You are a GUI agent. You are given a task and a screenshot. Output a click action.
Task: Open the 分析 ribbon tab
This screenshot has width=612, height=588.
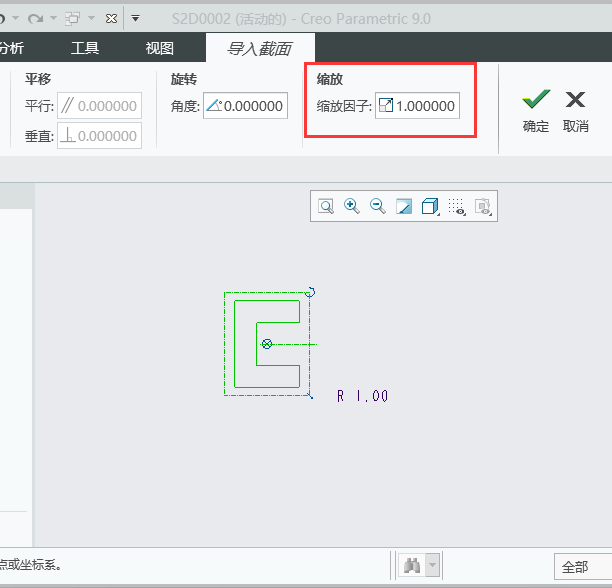point(12,48)
